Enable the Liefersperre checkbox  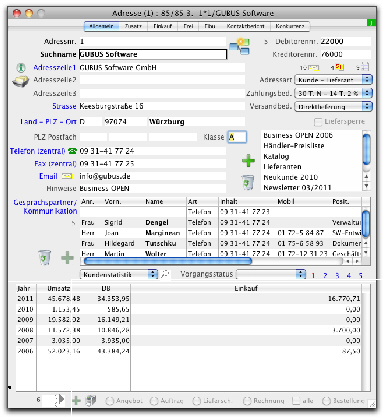tap(318, 122)
